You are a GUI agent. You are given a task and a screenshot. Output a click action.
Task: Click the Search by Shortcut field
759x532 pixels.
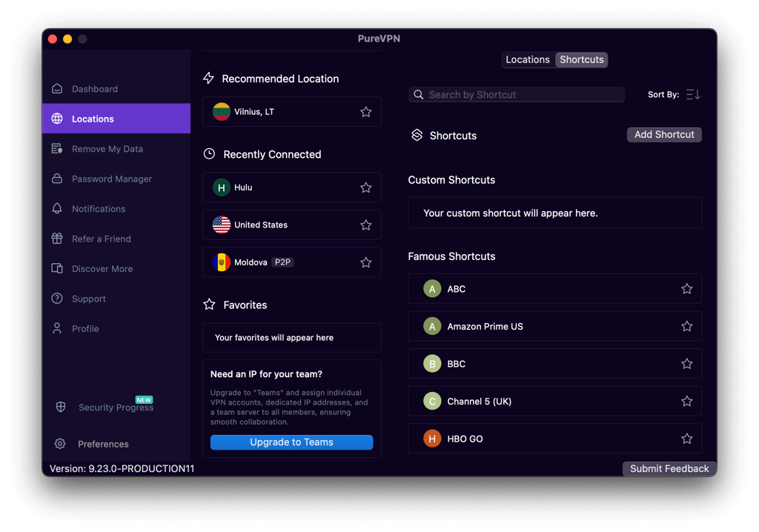(x=517, y=94)
